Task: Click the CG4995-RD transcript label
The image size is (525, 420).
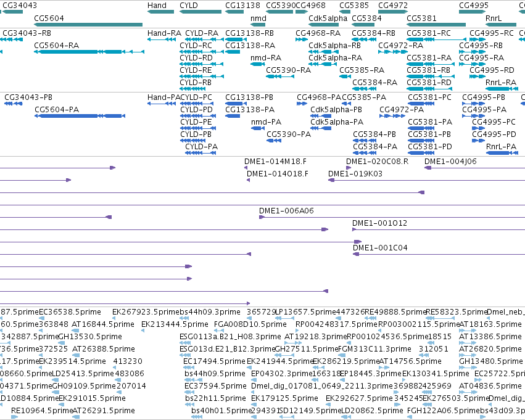Action: click(492, 70)
